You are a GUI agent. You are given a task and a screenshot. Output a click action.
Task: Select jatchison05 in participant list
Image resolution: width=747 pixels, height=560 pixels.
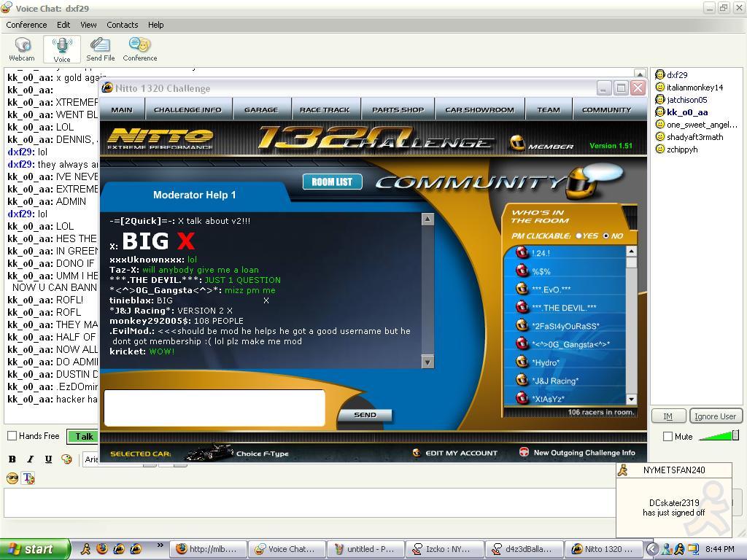point(686,99)
